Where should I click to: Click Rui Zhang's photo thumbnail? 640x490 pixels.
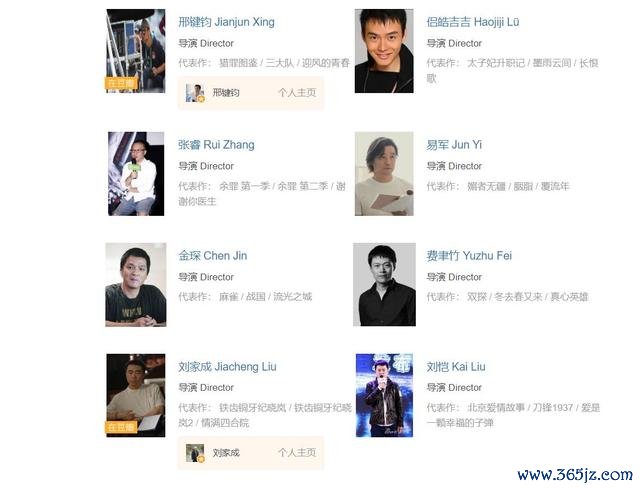coord(136,174)
